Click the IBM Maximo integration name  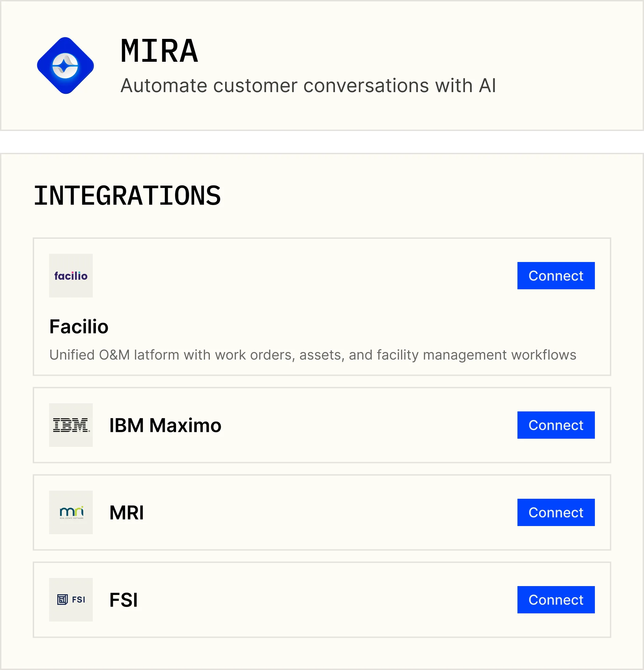165,425
